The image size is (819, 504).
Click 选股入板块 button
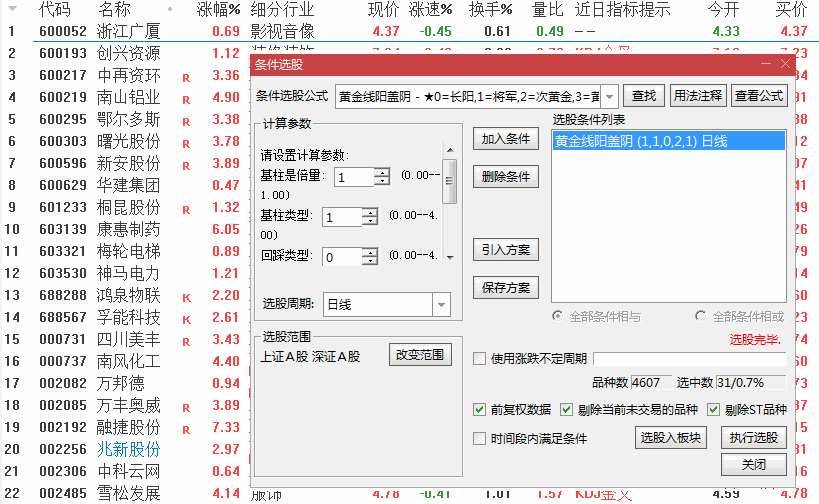click(671, 438)
